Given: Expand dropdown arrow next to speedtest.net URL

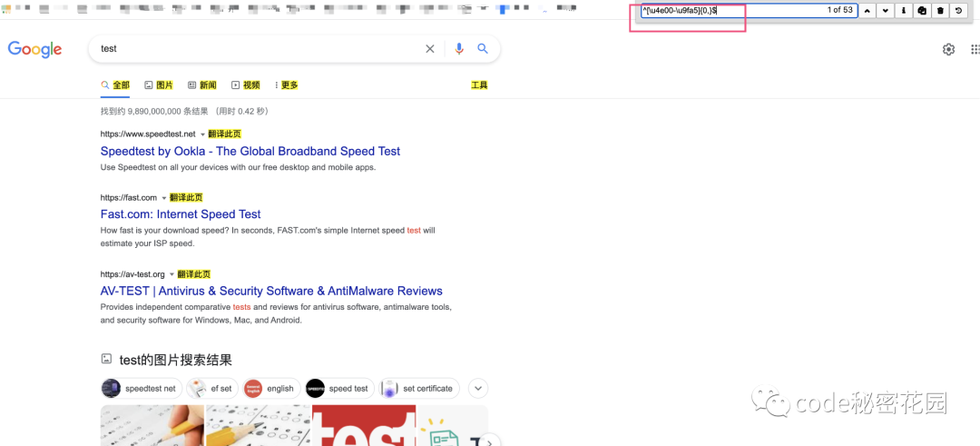Looking at the screenshot, I should point(202,134).
